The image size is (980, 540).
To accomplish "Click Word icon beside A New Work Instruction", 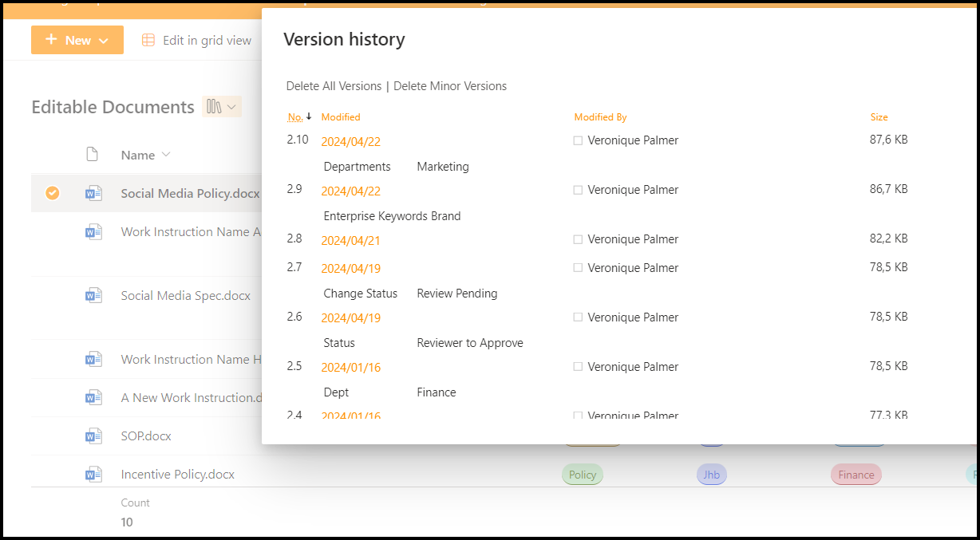I will (x=93, y=397).
